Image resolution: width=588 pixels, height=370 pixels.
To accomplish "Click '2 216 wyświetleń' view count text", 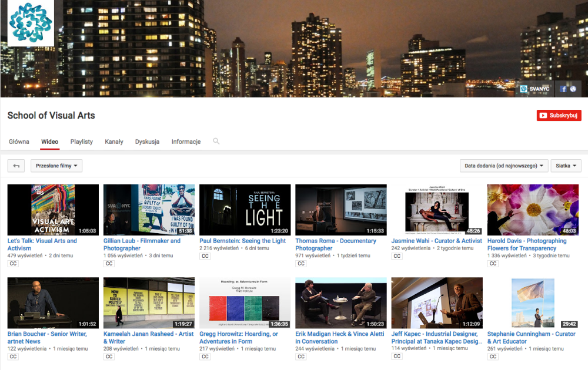I will [x=219, y=248].
